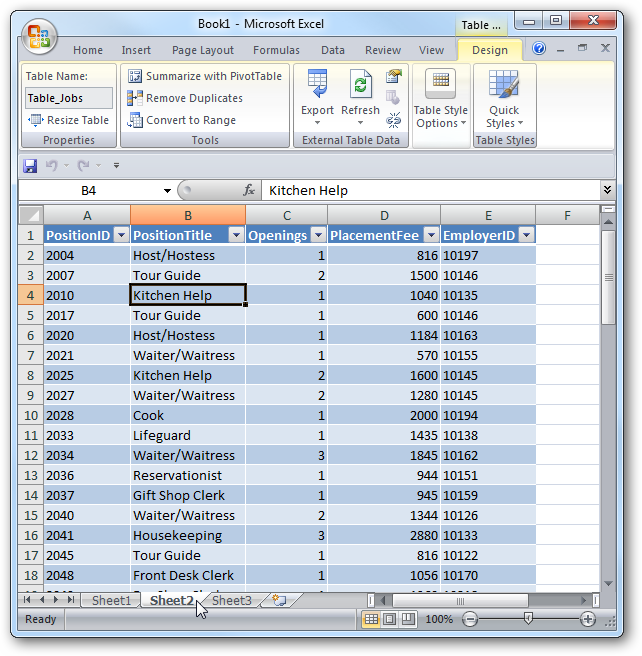The width and height of the screenshot is (642, 656).
Task: Open the View ribbon tab
Action: tap(431, 50)
